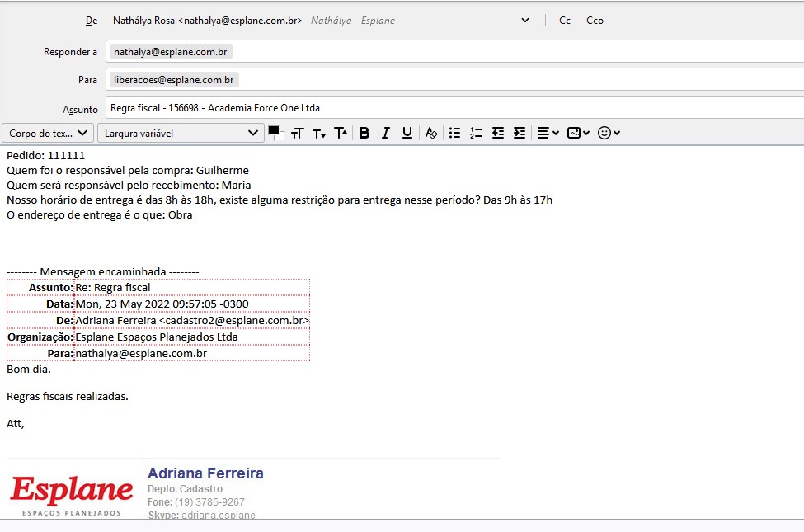Expand the Largura variável font dropdown
The height and width of the screenshot is (532, 804).
[181, 133]
